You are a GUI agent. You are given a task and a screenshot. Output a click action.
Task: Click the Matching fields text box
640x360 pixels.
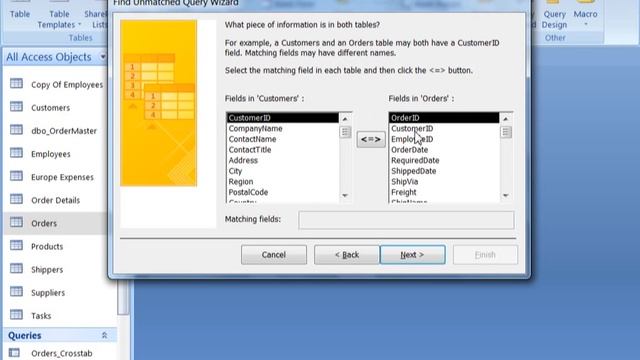(x=406, y=220)
